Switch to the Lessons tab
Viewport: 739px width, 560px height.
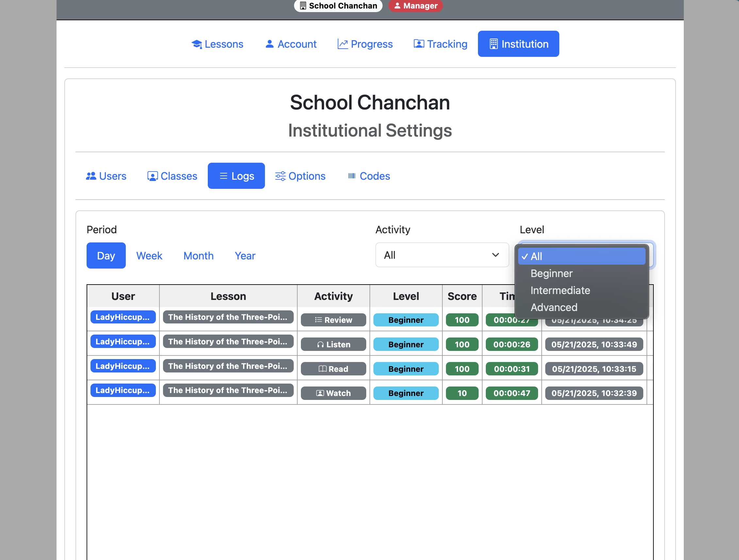click(218, 44)
